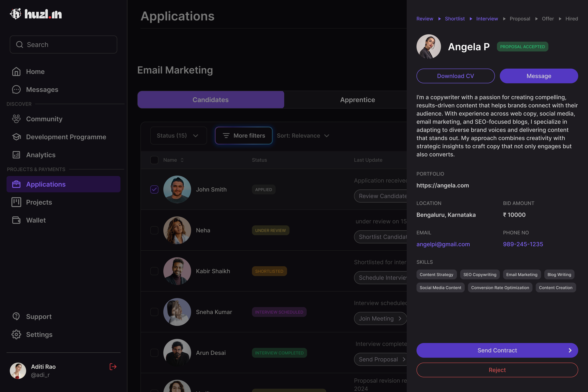Click the Wallet icon in the sidebar

[16, 220]
